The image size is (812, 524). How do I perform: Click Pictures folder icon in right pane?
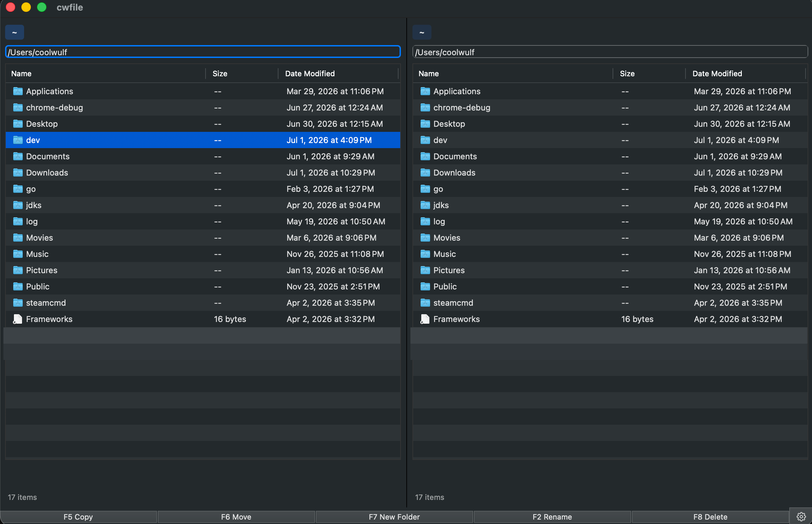pos(425,270)
